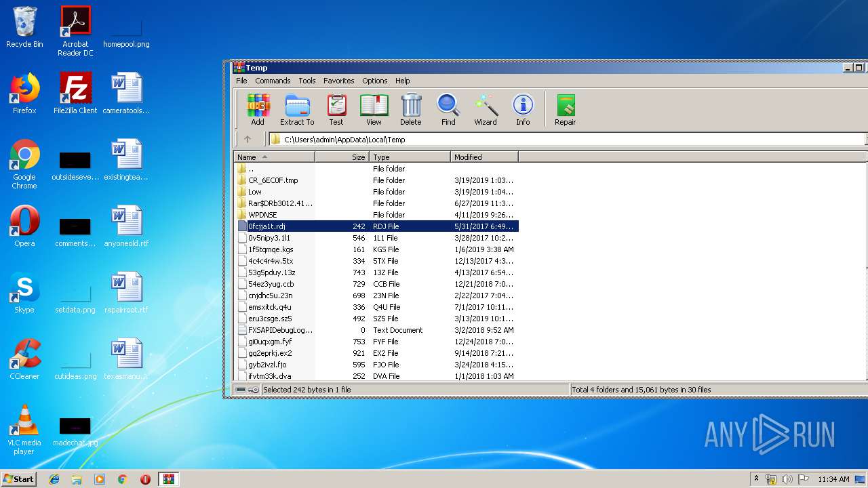The image size is (868, 488).
Task: Select the Rar$DRb3012.41... folder
Action: (376, 203)
